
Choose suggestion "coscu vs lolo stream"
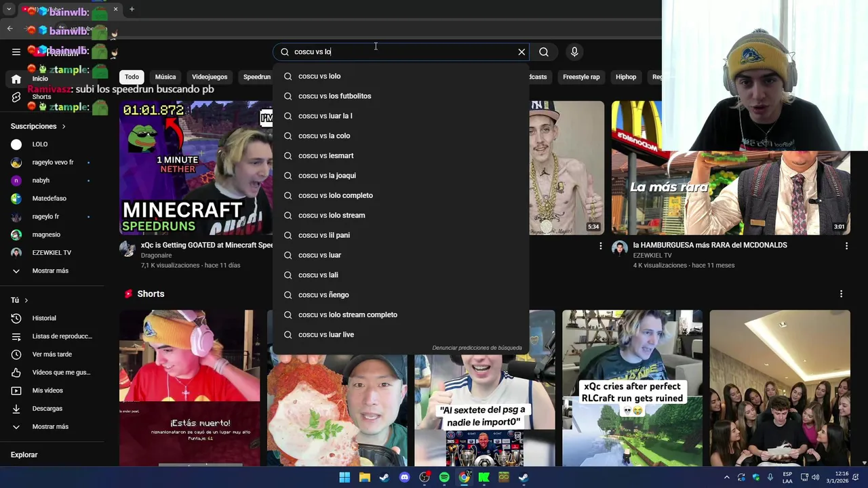tap(401, 216)
